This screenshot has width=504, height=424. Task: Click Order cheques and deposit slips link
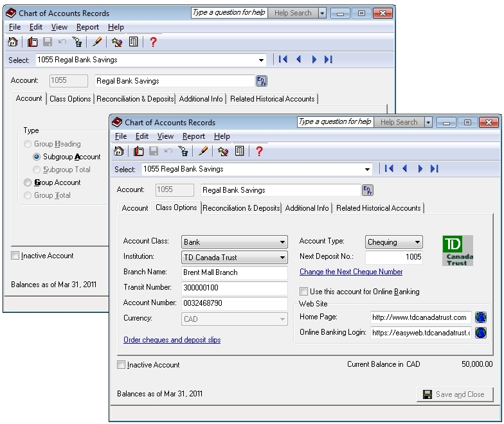pyautogui.click(x=172, y=340)
